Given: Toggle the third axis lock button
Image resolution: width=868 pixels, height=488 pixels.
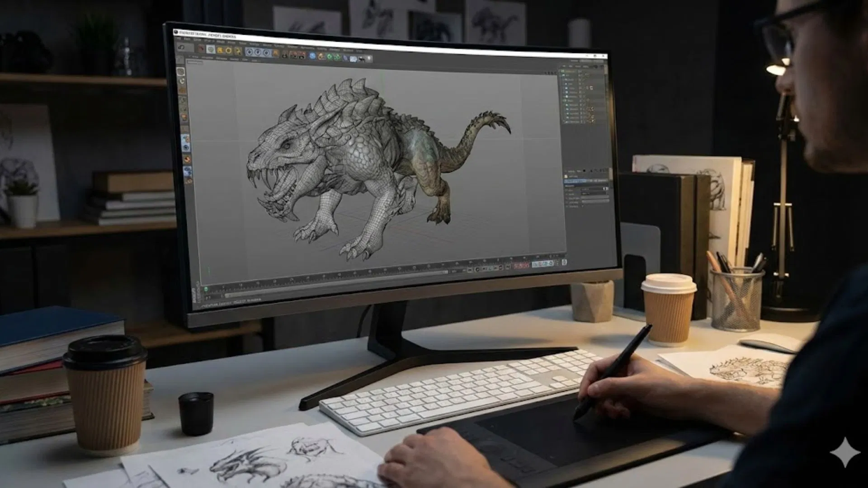Looking at the screenshot, I should coord(266,52).
